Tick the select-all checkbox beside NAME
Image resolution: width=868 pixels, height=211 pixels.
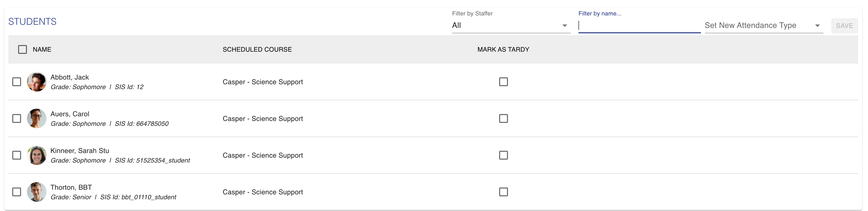[23, 49]
